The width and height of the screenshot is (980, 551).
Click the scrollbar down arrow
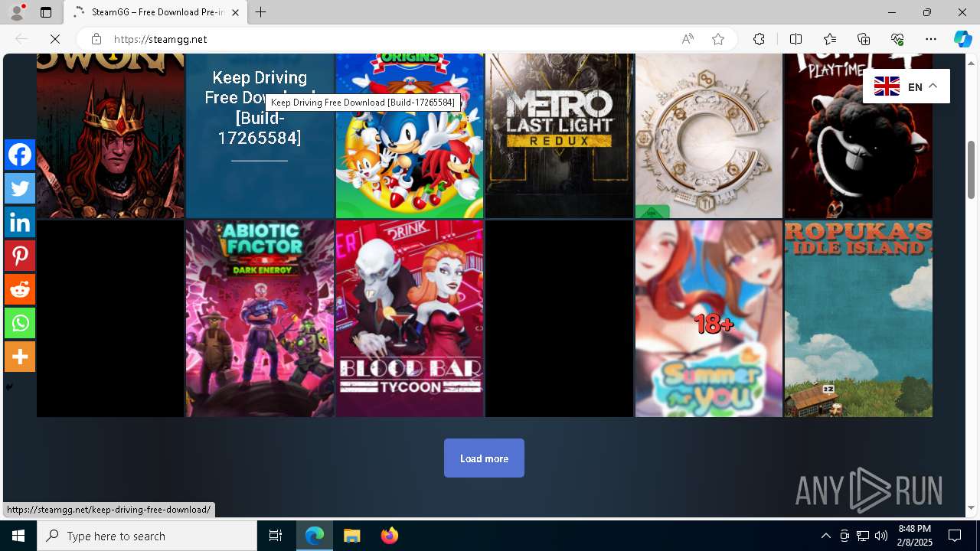point(971,508)
